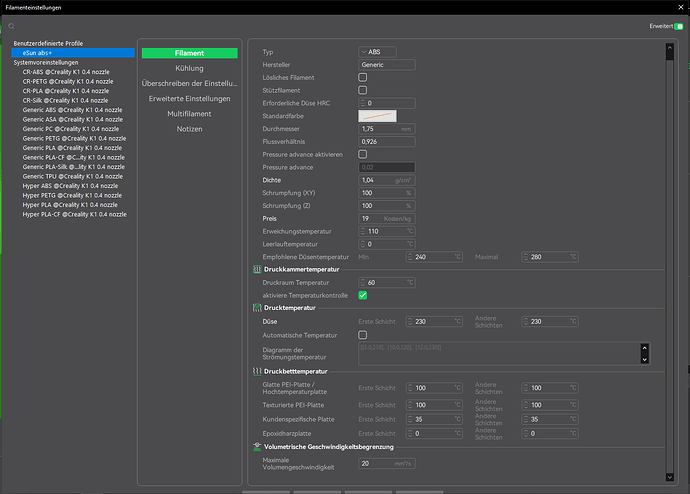This screenshot has height=494, width=690.
Task: Click the Leerlauftemperatur stepper
Action: 387,244
